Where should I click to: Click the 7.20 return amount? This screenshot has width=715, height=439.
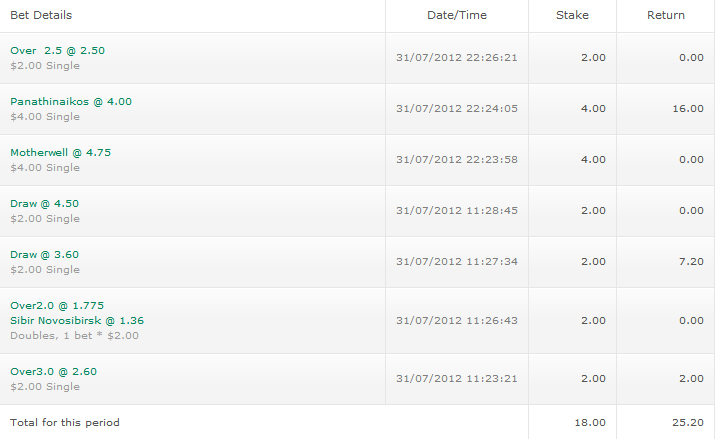click(691, 261)
